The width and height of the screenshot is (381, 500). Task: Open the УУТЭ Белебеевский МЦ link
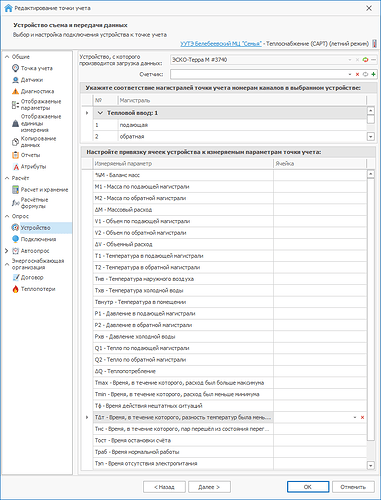click(x=221, y=44)
